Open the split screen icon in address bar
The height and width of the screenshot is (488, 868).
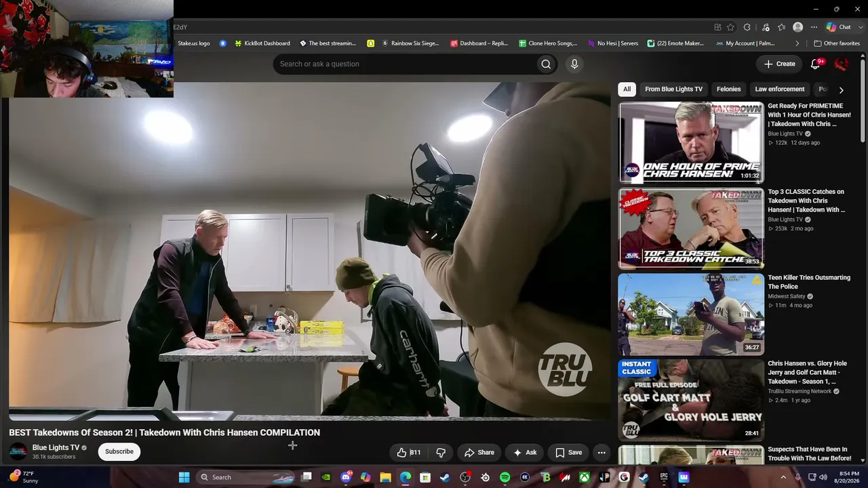[717, 27]
